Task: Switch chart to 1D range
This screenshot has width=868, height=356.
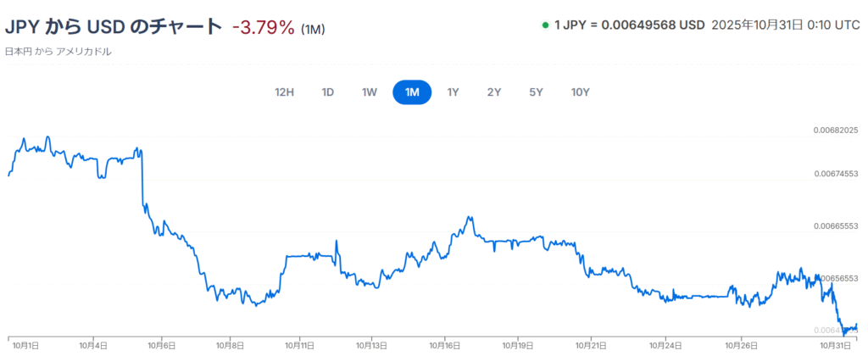Action: click(327, 92)
